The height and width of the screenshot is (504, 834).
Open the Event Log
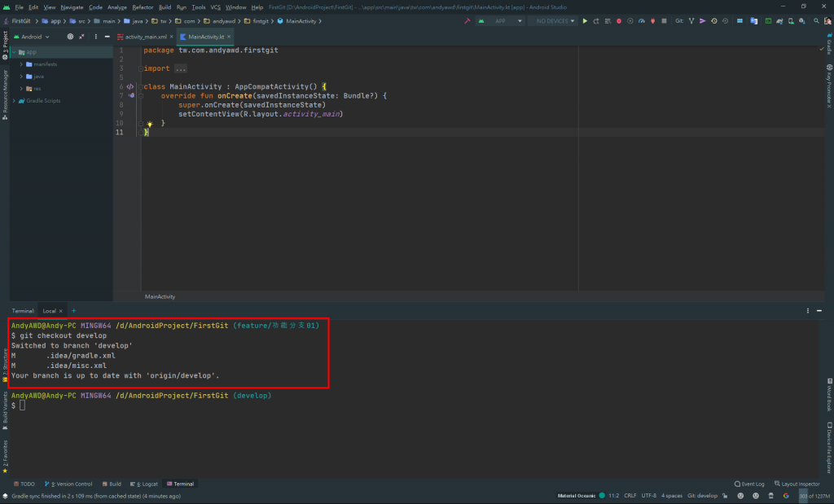[749, 484]
